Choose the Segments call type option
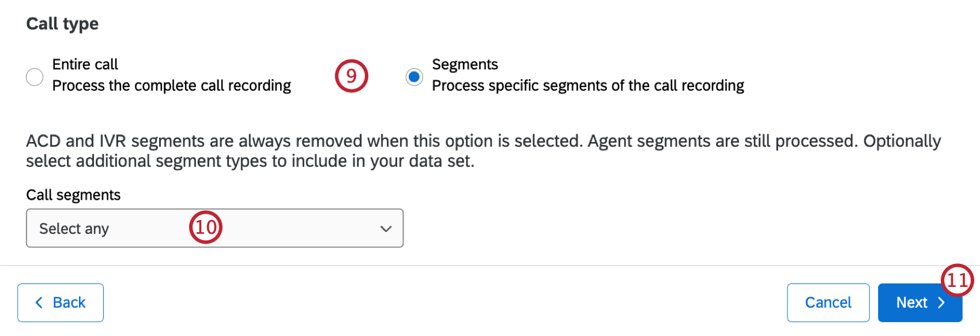This screenshot has height=336, width=980. pos(414,77)
